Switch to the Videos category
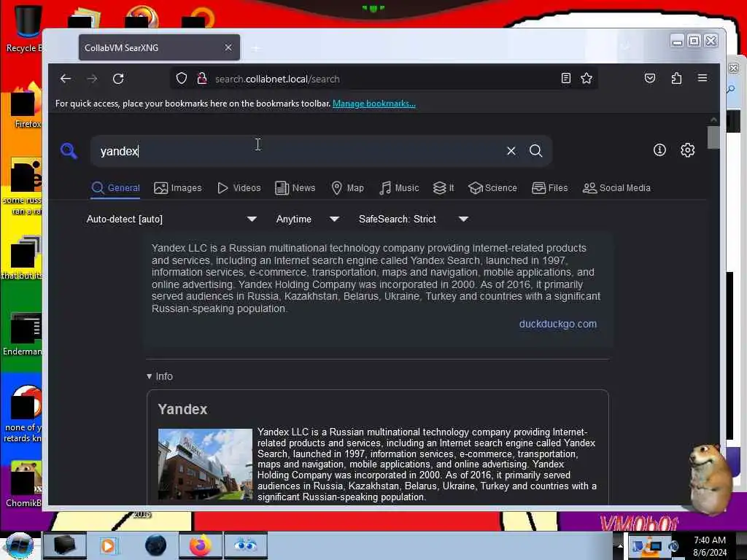The height and width of the screenshot is (560, 747). [x=239, y=188]
